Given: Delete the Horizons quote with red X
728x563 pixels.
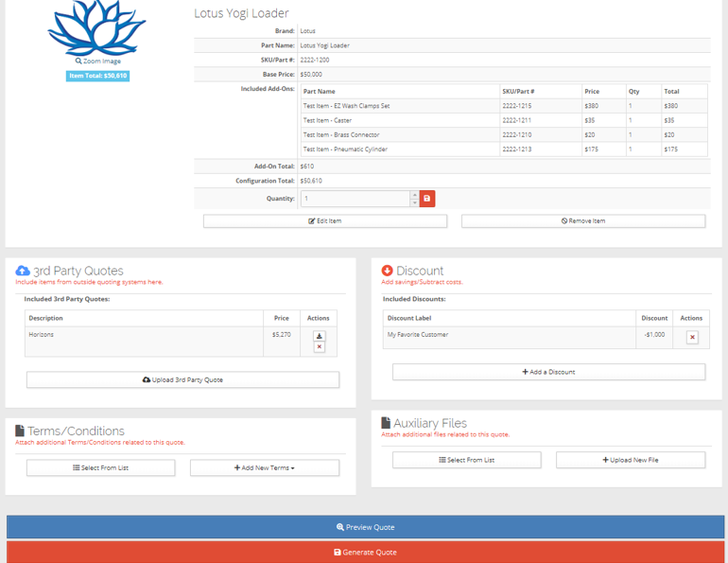Looking at the screenshot, I should coord(319,347).
